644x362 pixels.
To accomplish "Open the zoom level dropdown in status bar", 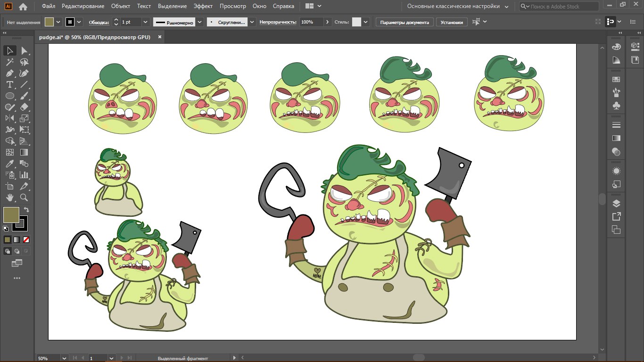I will click(65, 358).
